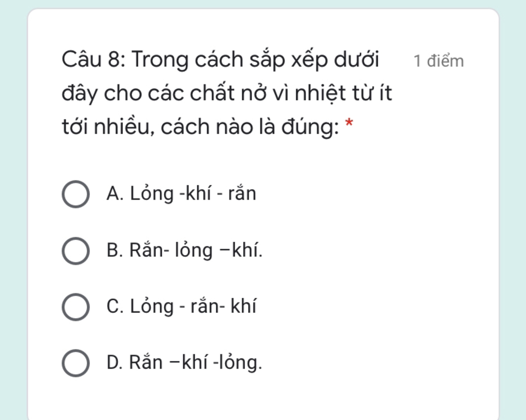
Task: Click the letter 'D.' prefix of the last option
Action: (x=115, y=362)
